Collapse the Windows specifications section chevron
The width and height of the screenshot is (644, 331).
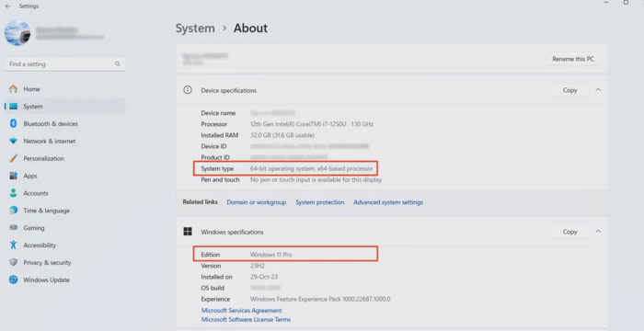[598, 232]
